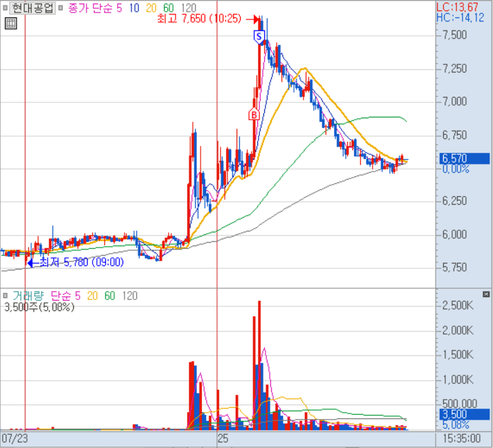
Task: Click the 15:35:00 time display
Action: coord(463,439)
